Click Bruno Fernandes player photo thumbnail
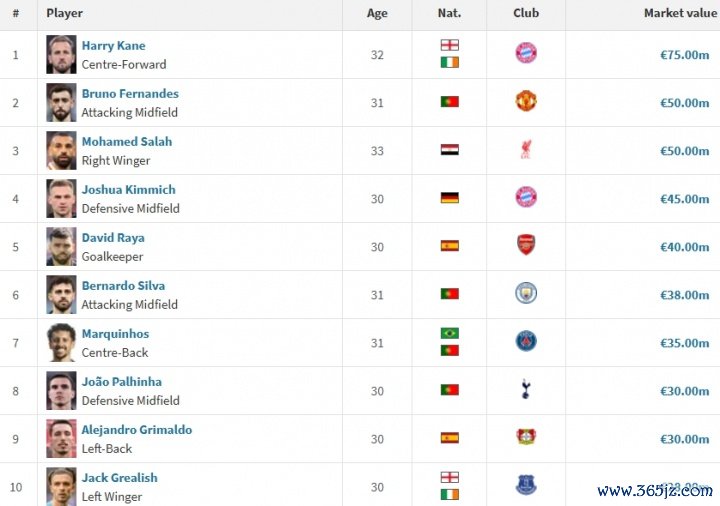Viewport: 720px width, 506px height. (x=61, y=102)
